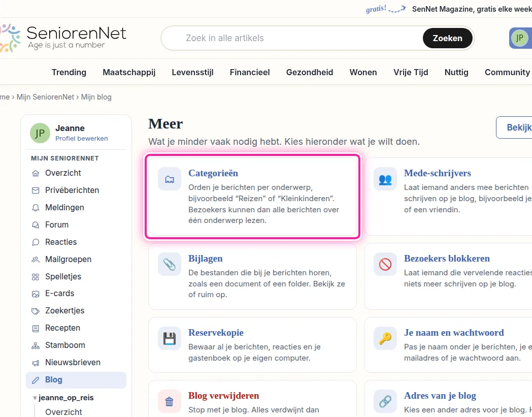
Task: Select Stamboom in the sidebar
Action: [76, 345]
